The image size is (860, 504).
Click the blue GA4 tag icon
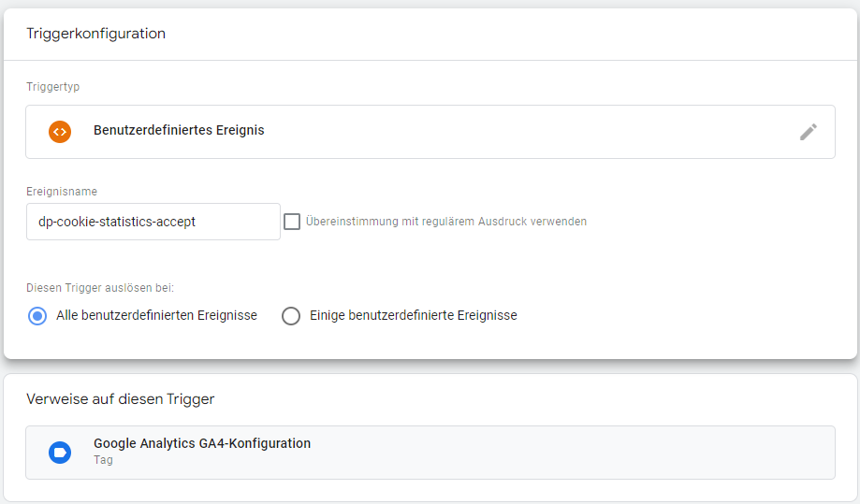(x=60, y=453)
